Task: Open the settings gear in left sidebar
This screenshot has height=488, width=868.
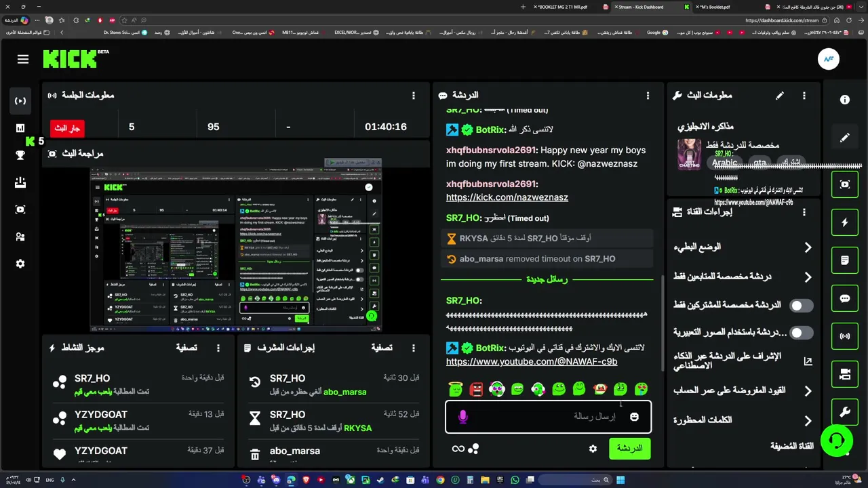Action: (20, 264)
